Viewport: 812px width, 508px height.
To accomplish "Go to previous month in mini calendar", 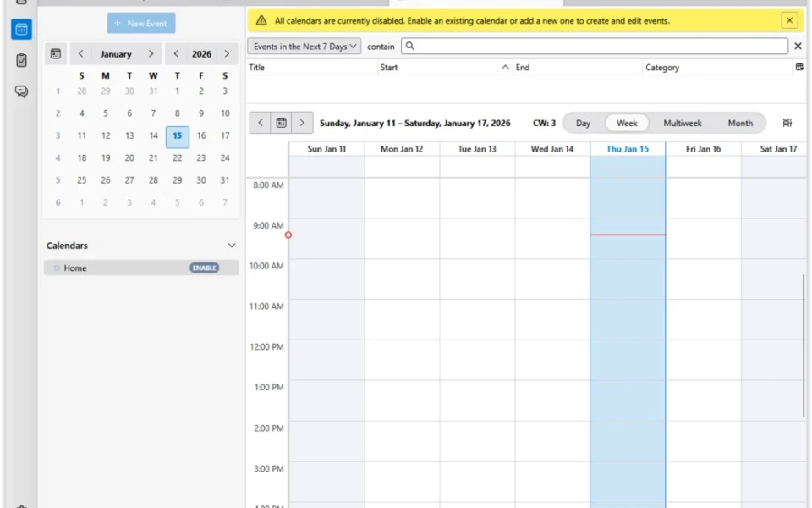I will 81,54.
